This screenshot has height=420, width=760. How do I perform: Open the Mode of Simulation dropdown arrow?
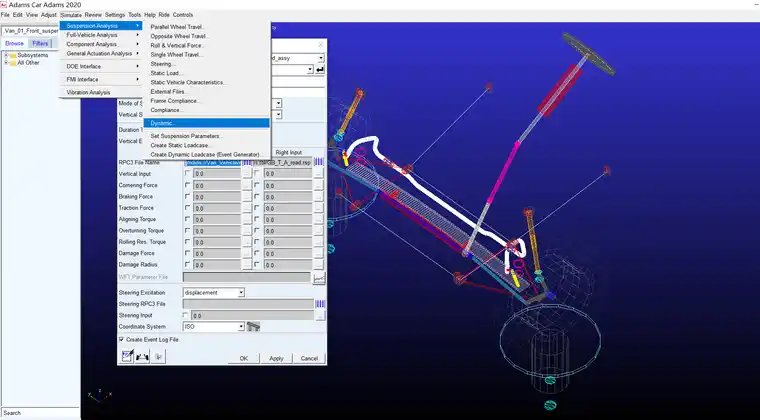pyautogui.click(x=279, y=103)
